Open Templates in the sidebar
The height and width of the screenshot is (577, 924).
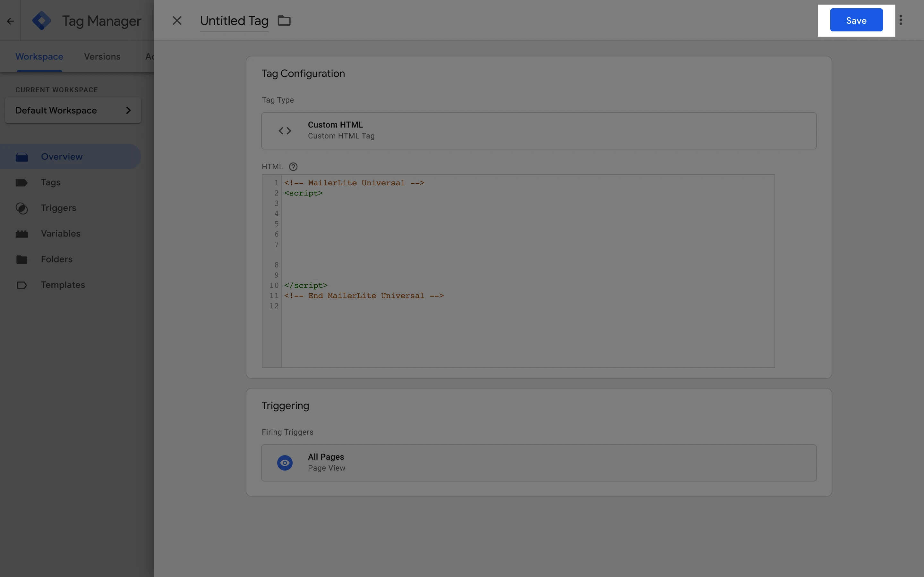pos(63,285)
